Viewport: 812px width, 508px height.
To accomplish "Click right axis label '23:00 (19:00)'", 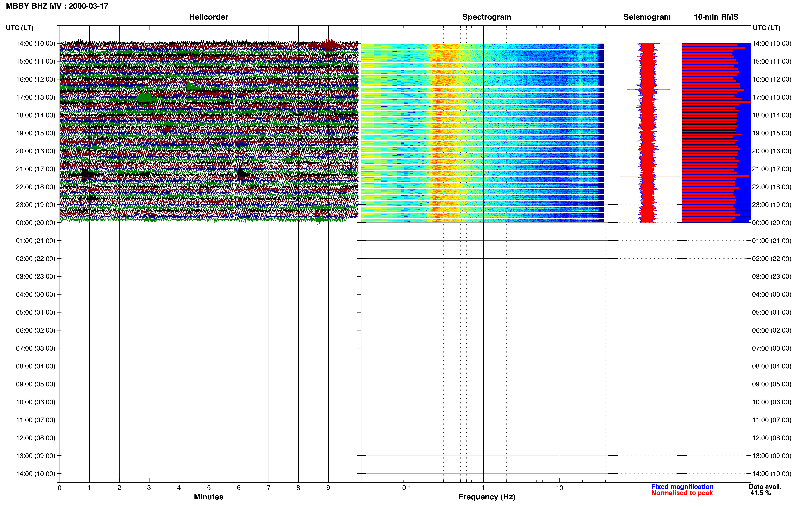I will pos(772,205).
